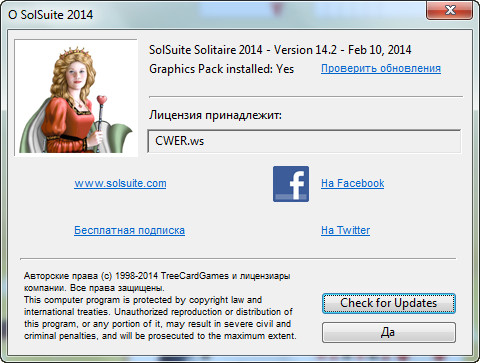Click the Facebook logo icon
The image size is (480, 363).
pos(291,184)
